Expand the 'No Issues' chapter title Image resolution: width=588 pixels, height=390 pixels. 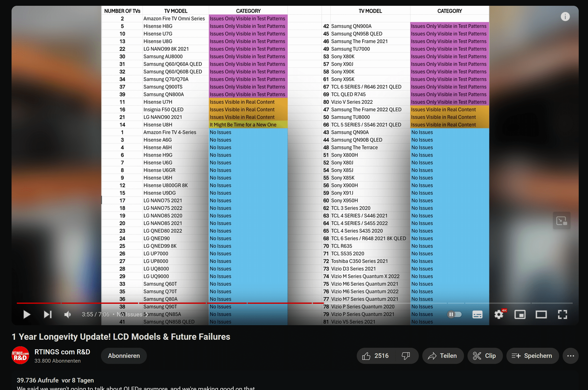(133, 314)
